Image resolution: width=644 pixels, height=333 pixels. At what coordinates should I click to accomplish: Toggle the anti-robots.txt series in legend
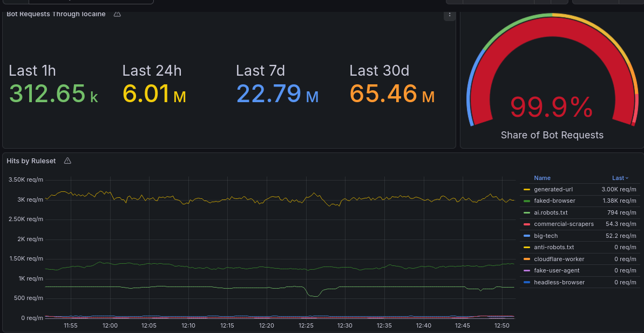(553, 248)
